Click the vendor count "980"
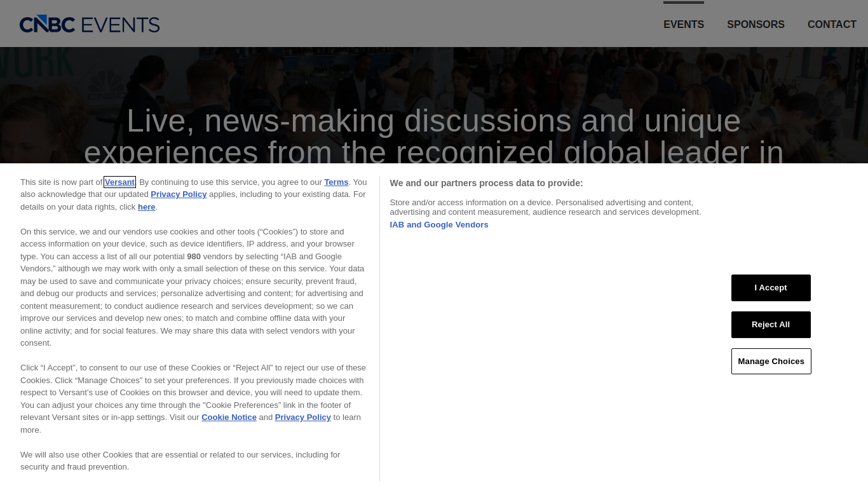The image size is (868, 488). click(x=194, y=257)
